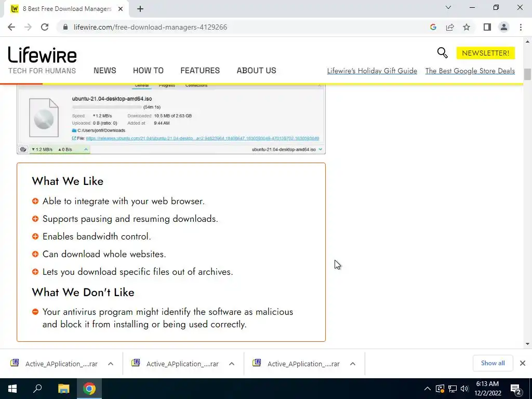Click the Lifewire logo
Viewport: 532px width, 399px height.
coord(43,55)
